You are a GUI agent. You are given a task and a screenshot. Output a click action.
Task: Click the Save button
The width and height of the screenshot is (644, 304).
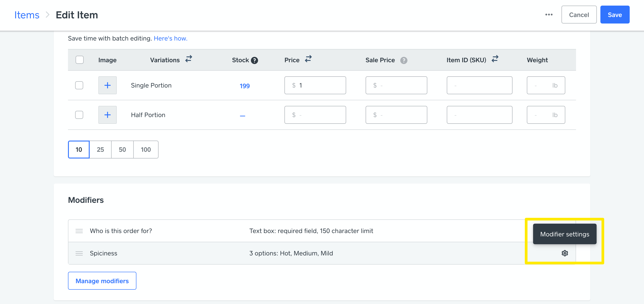tap(614, 15)
